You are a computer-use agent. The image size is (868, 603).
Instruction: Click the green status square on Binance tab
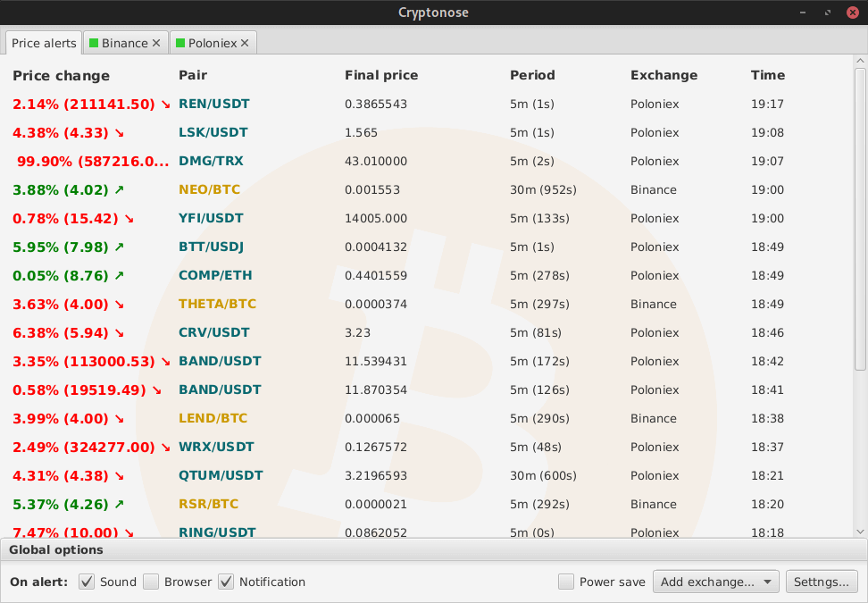point(94,43)
